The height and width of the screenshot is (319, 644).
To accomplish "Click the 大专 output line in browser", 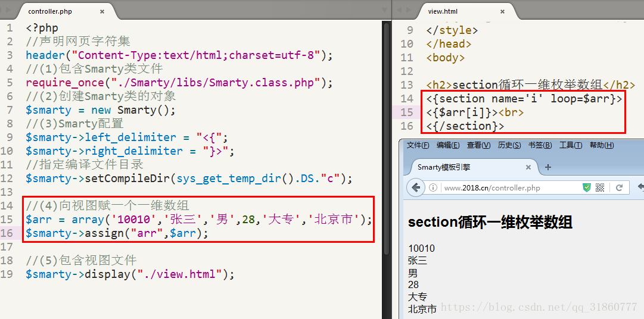I will coord(418,296).
